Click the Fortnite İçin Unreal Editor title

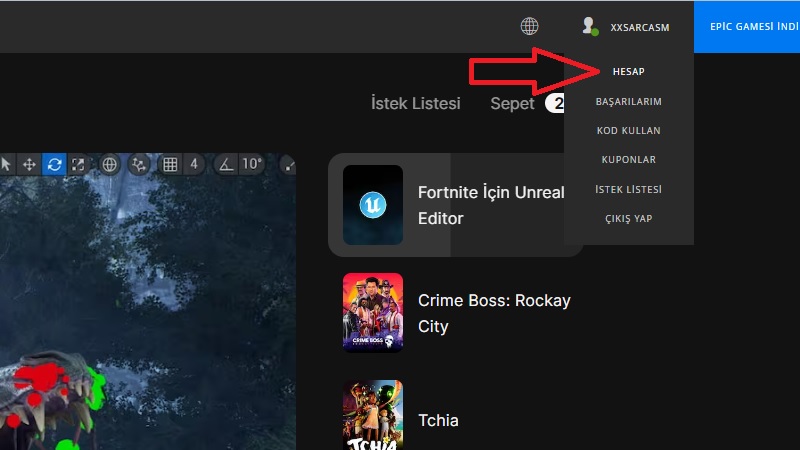491,205
